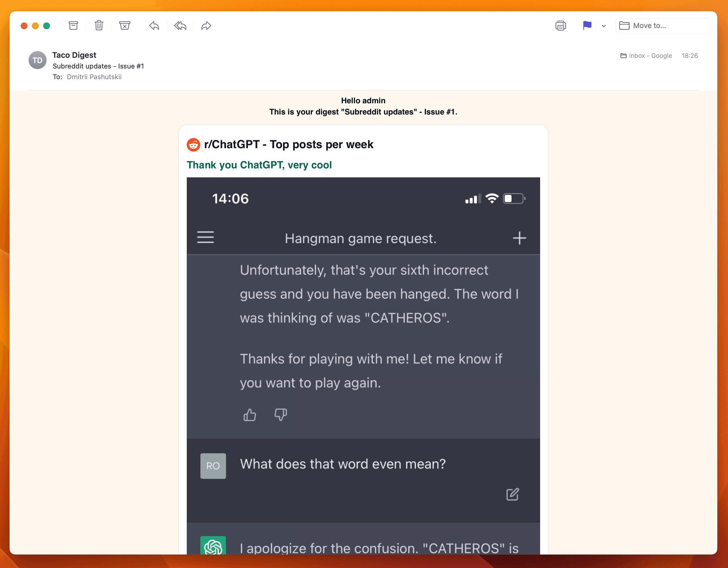Screen dimensions: 728x568
Task: Reply to sender with the single reply arrow
Action: click(154, 26)
